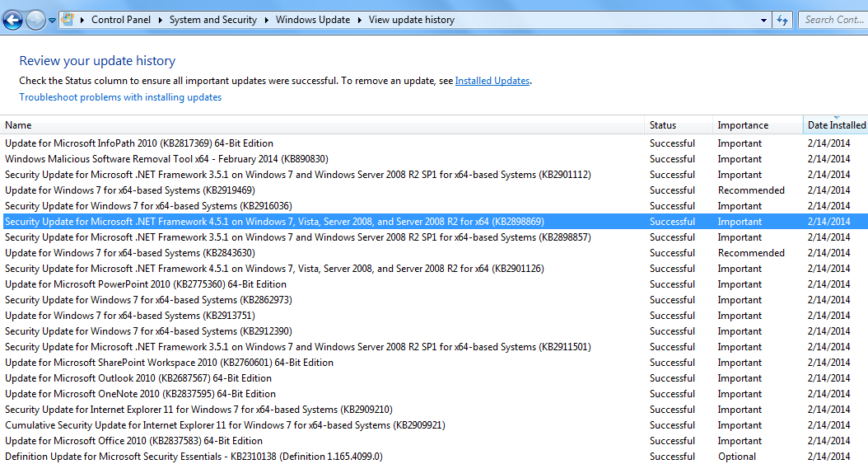Select System and Security breadcrumb
Viewport: 868px width, 464px height.
tap(213, 20)
